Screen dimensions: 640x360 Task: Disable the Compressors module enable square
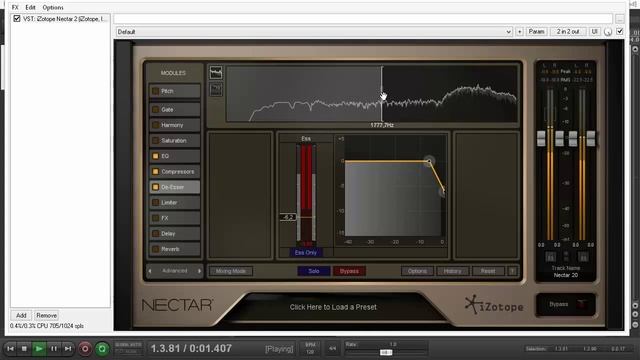tap(156, 171)
